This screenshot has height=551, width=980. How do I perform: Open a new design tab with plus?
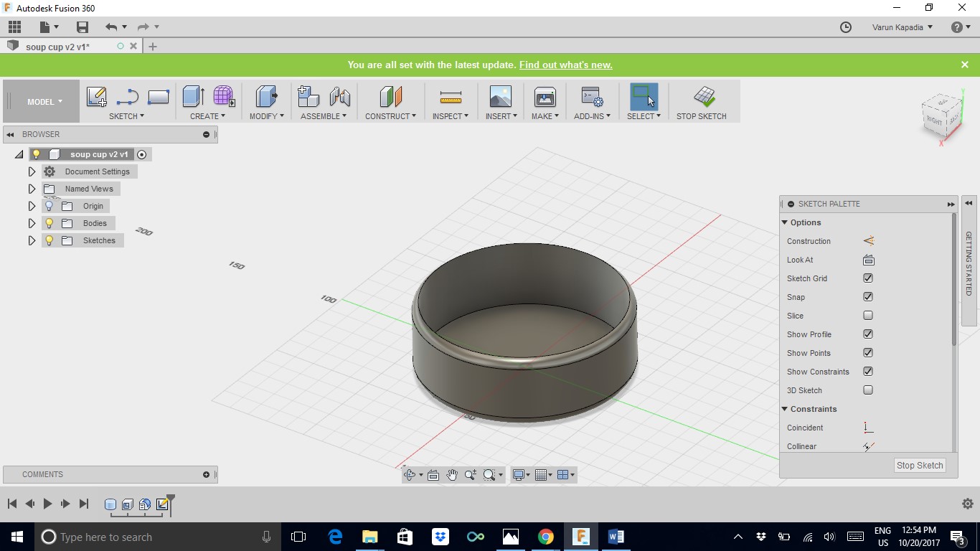click(x=152, y=47)
